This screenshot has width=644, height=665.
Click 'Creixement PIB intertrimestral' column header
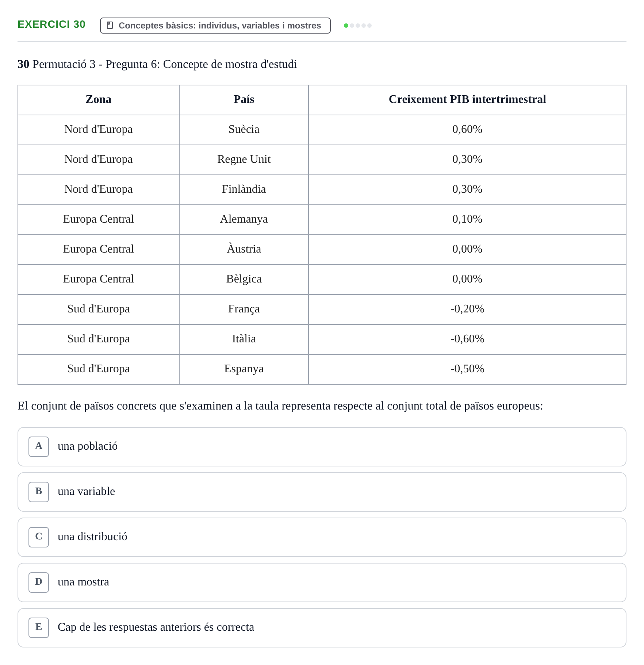[467, 100]
